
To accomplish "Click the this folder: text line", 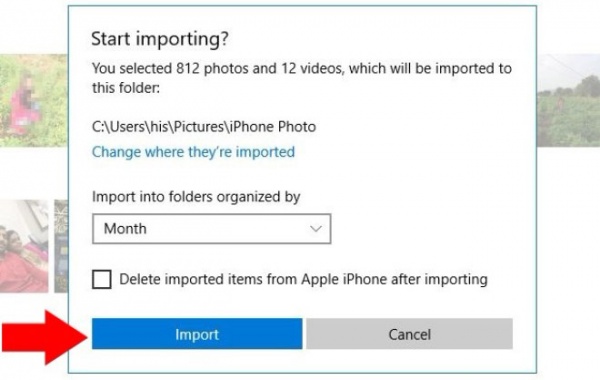I will click(x=126, y=88).
